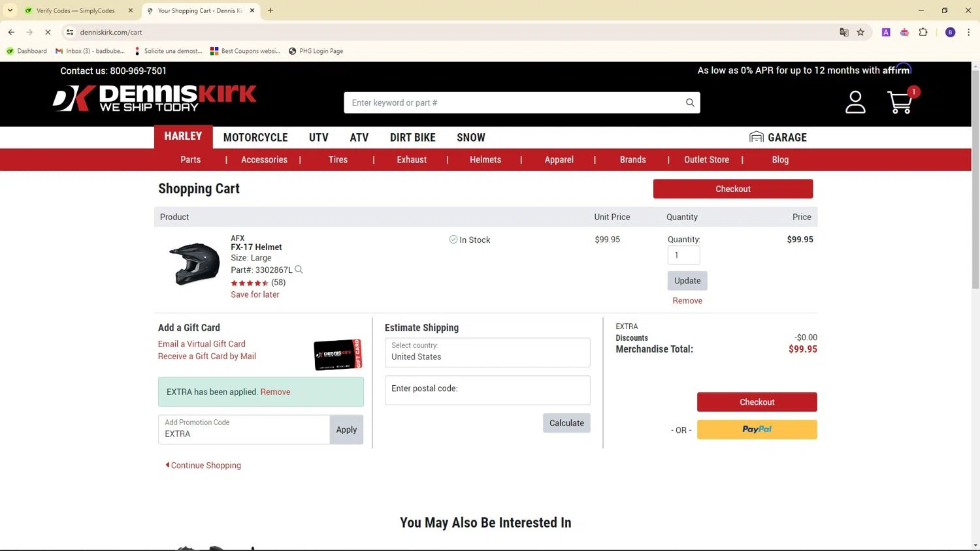
Task: Open the Exhaust menu
Action: [412, 160]
